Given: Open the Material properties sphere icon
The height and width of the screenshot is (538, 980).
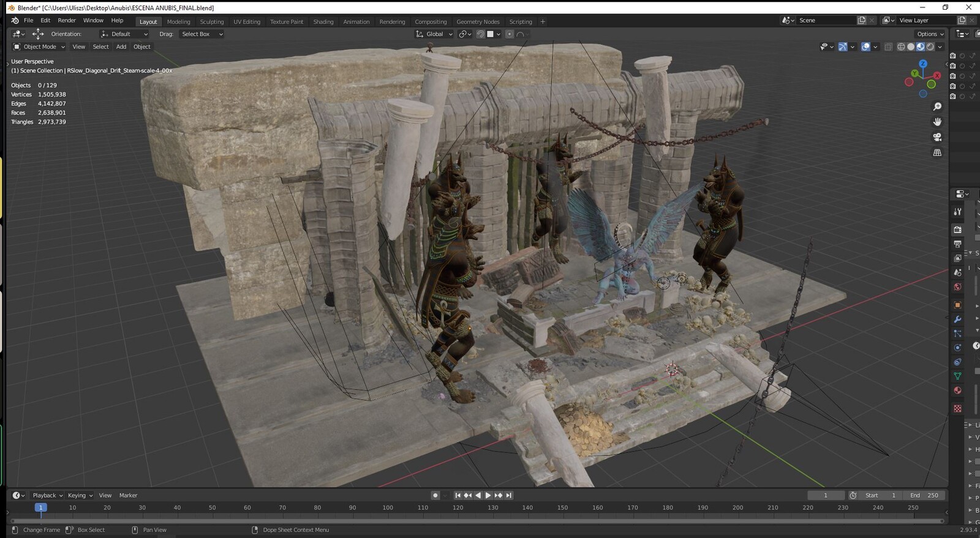Looking at the screenshot, I should pyautogui.click(x=957, y=390).
